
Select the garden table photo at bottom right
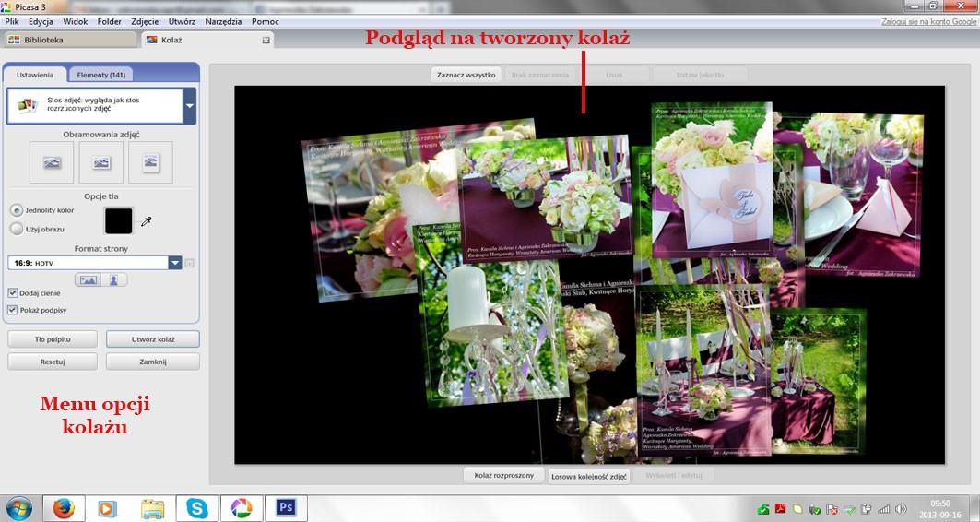[x=819, y=381]
